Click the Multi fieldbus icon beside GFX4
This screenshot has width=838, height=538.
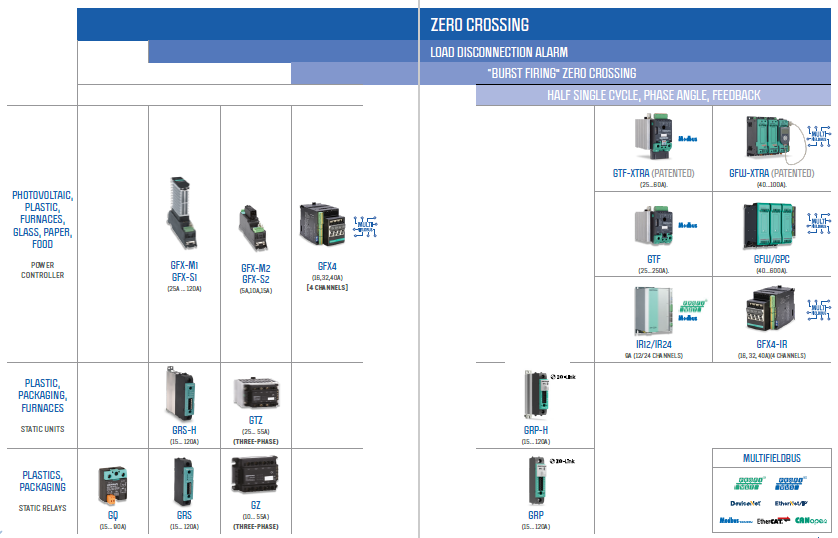coord(366,227)
